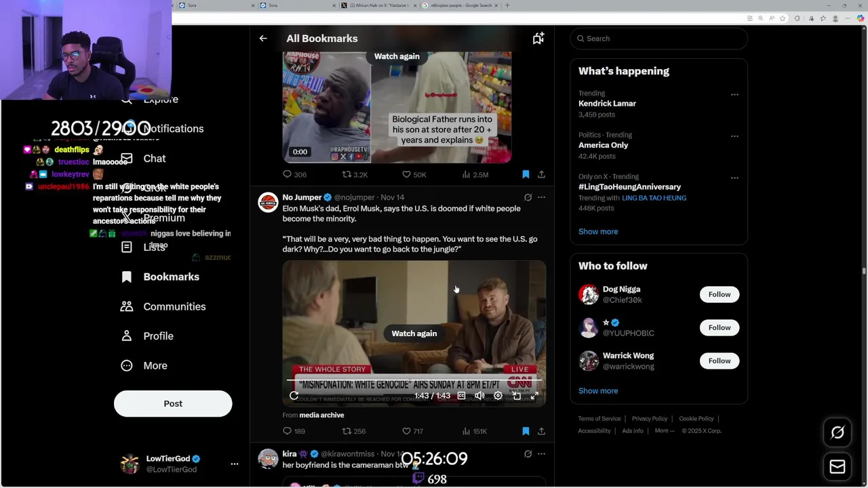Switch to ethiopian people Google Search tab
Image resolution: width=868 pixels, height=488 pixels.
coord(460,5)
